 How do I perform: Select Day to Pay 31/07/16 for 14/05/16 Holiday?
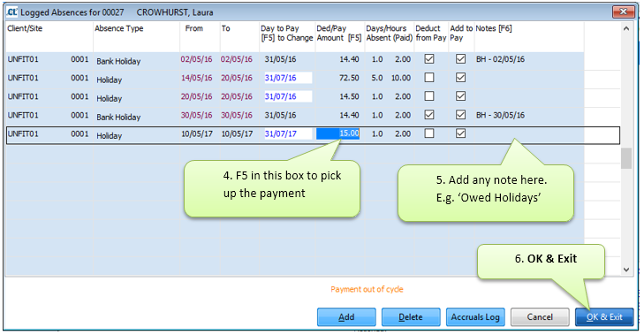tap(288, 78)
